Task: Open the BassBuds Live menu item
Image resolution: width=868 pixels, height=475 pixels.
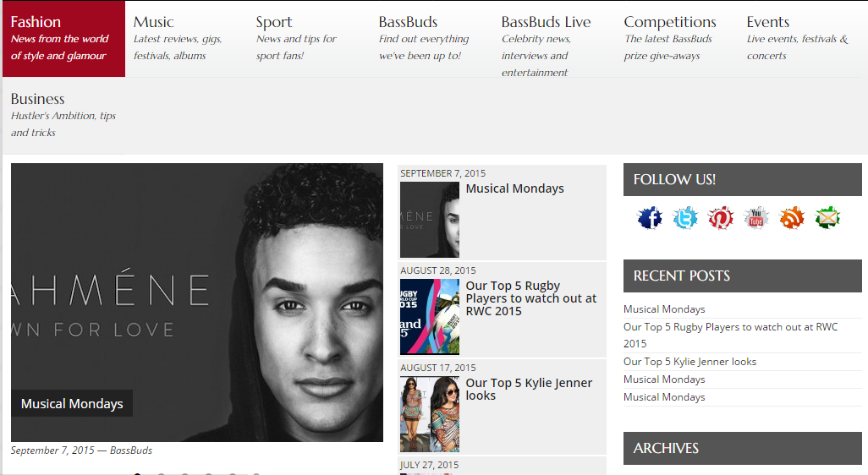Action: [x=555, y=39]
